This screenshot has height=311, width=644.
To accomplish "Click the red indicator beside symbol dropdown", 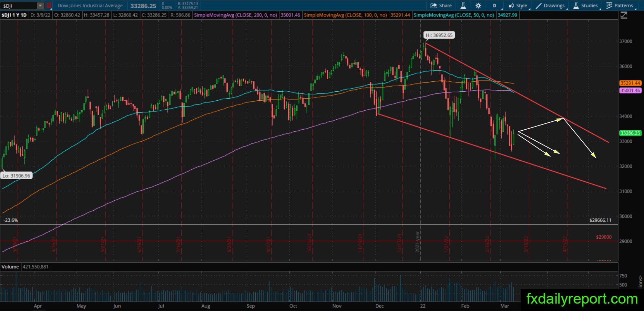I will click(49, 6).
